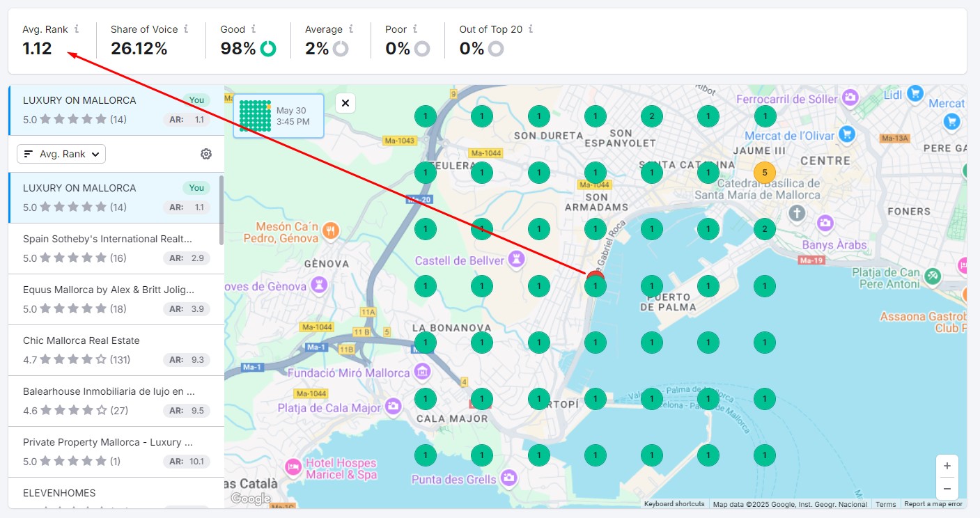
Task: Click the AR 2.9 badge for Sotheby's
Action: (187, 258)
